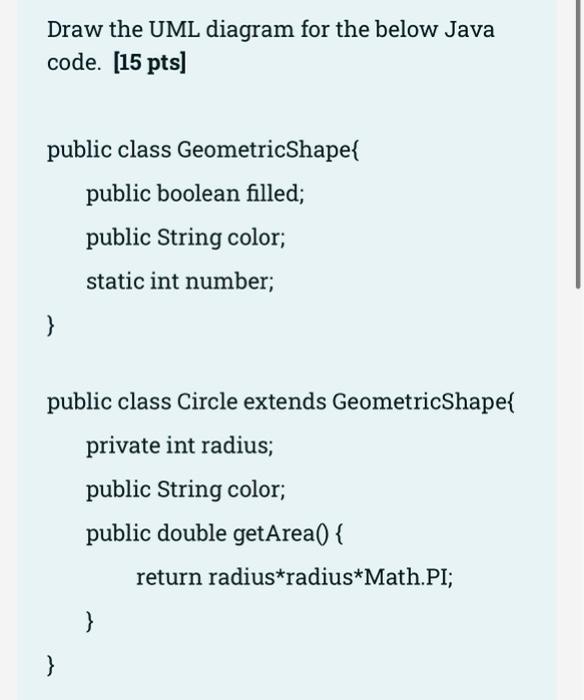Click the "public boolean filled;" line
Viewport: 584px width, 700px height.
pos(195,194)
